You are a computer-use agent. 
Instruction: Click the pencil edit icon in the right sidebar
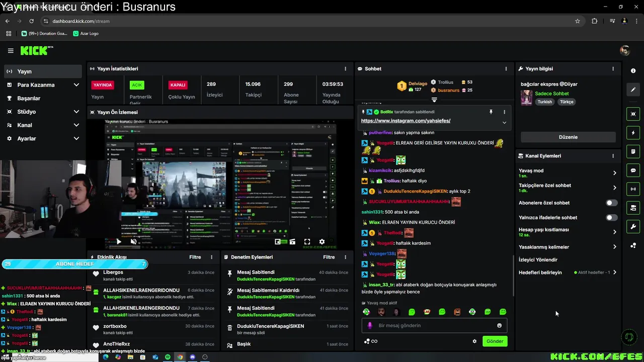tap(633, 89)
